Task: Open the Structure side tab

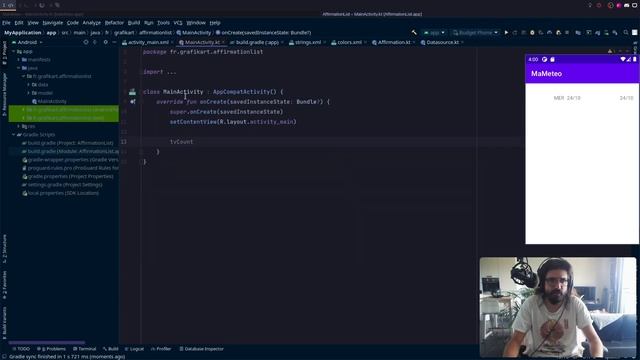Action: tap(4, 249)
